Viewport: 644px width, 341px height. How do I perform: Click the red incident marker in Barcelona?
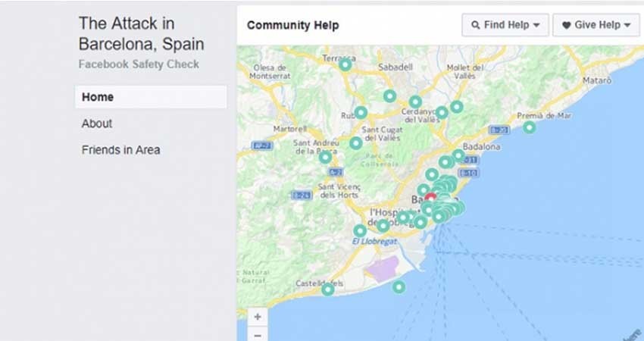tap(430, 198)
